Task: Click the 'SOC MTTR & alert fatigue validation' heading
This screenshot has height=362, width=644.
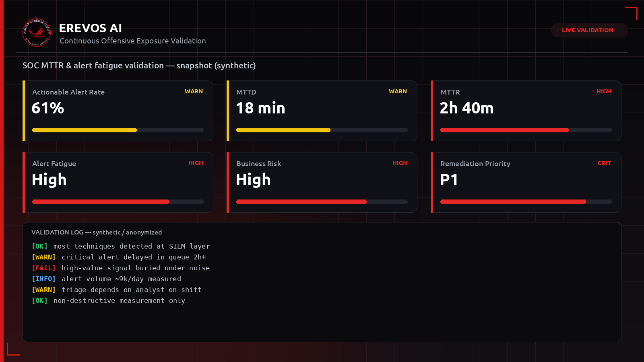Action: click(x=139, y=66)
